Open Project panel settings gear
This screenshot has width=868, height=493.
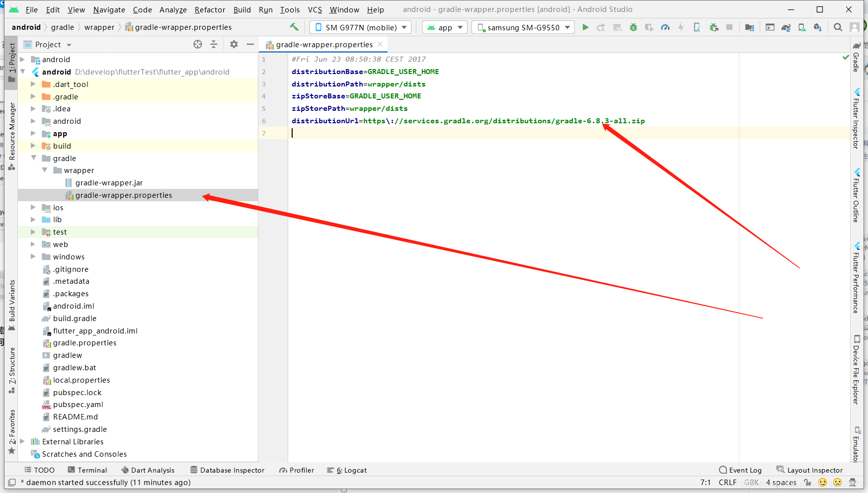(234, 44)
